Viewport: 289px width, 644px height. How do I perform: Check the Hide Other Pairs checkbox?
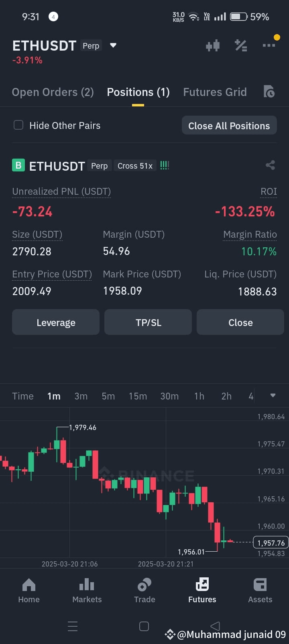[x=18, y=125]
